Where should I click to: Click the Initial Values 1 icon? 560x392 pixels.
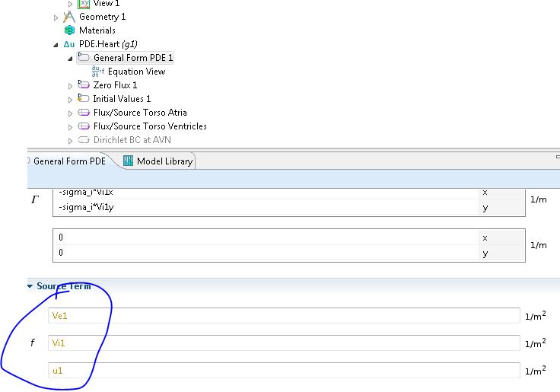click(x=84, y=99)
